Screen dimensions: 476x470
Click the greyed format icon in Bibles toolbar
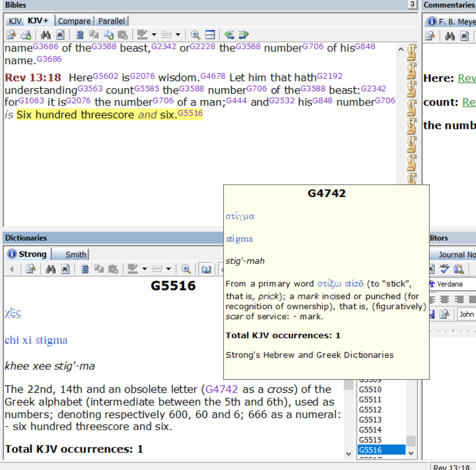[x=94, y=35]
